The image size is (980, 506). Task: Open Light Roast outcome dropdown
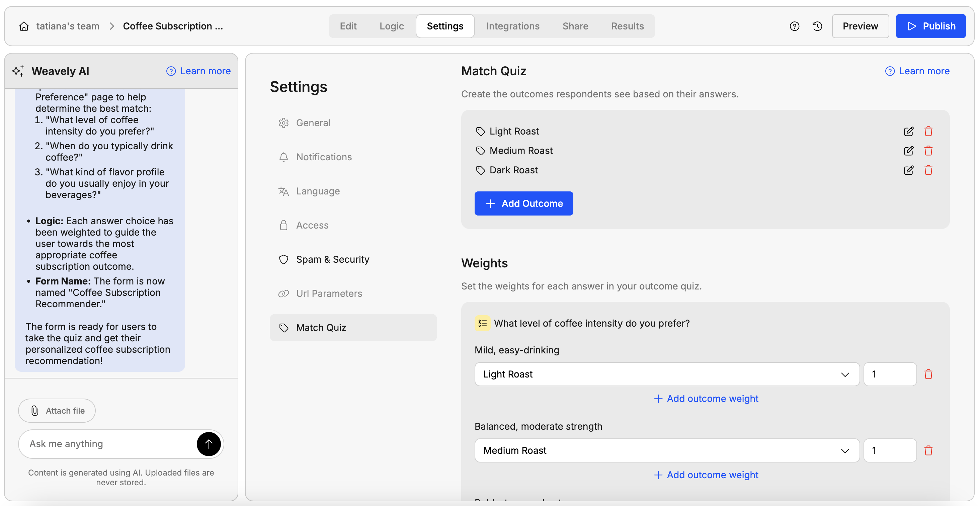tap(667, 374)
